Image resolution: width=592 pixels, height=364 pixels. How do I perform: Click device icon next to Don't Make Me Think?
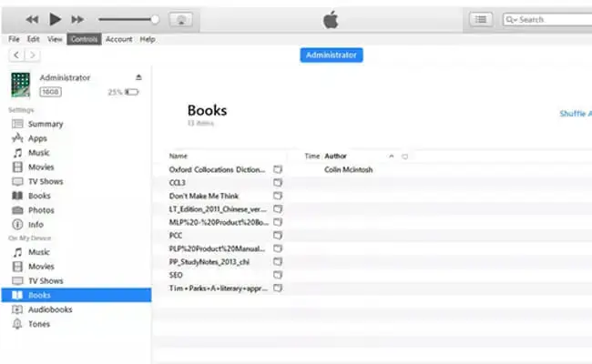click(278, 197)
